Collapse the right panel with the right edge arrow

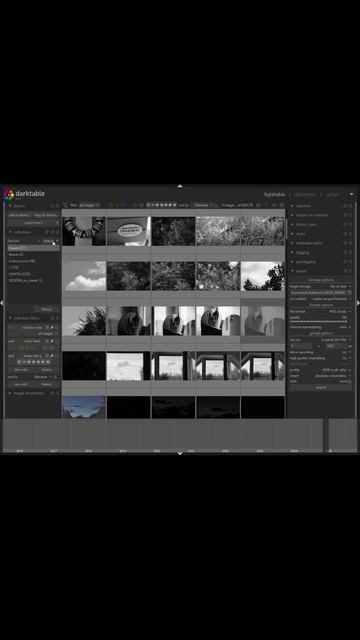click(358, 303)
